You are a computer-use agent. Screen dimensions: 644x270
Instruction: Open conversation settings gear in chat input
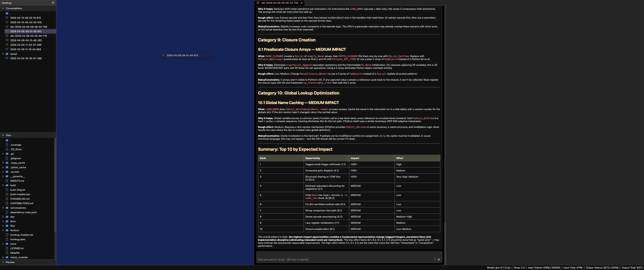[x=438, y=259]
